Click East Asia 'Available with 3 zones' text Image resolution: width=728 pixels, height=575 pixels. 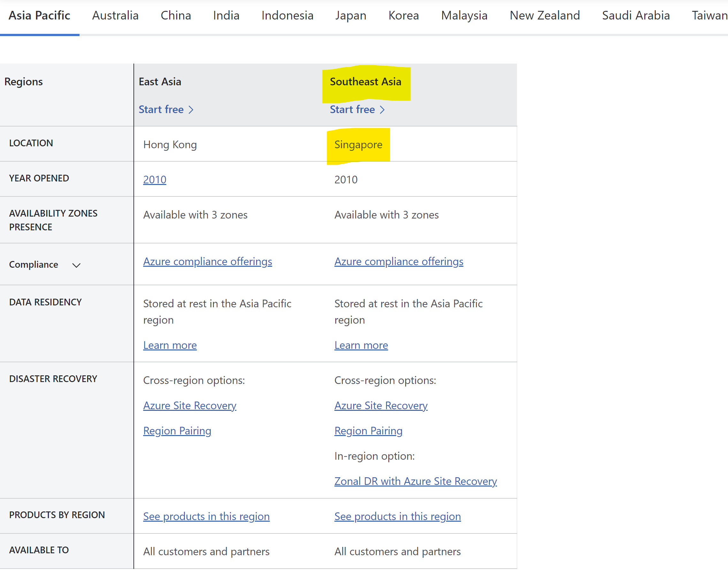tap(195, 215)
